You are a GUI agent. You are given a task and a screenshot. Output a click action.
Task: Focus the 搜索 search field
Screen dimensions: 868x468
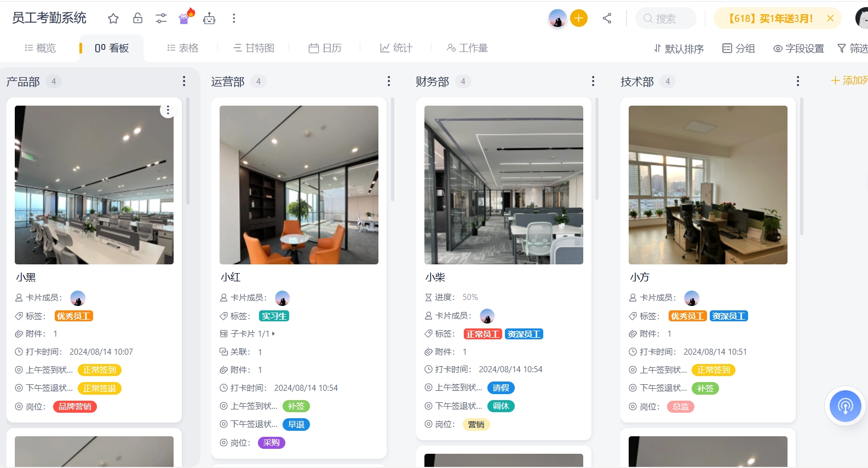(666, 19)
